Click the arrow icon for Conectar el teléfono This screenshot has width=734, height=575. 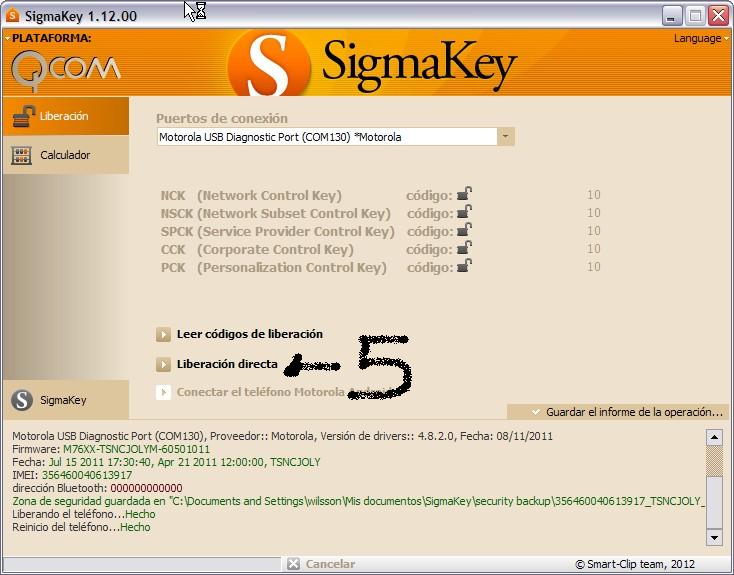click(x=163, y=392)
